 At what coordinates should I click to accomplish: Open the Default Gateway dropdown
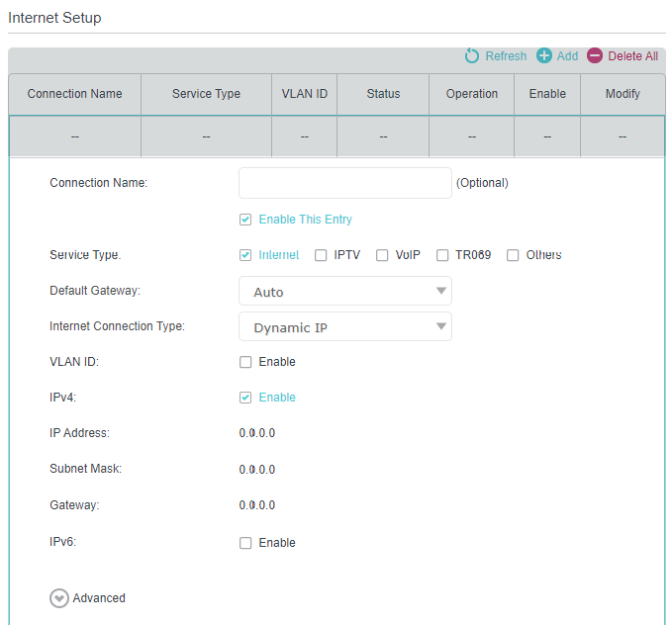pyautogui.click(x=345, y=291)
